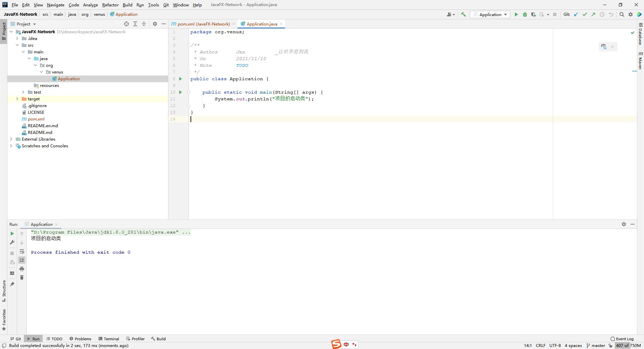Open the Navigate menu
The height and width of the screenshot is (349, 644).
(x=56, y=5)
